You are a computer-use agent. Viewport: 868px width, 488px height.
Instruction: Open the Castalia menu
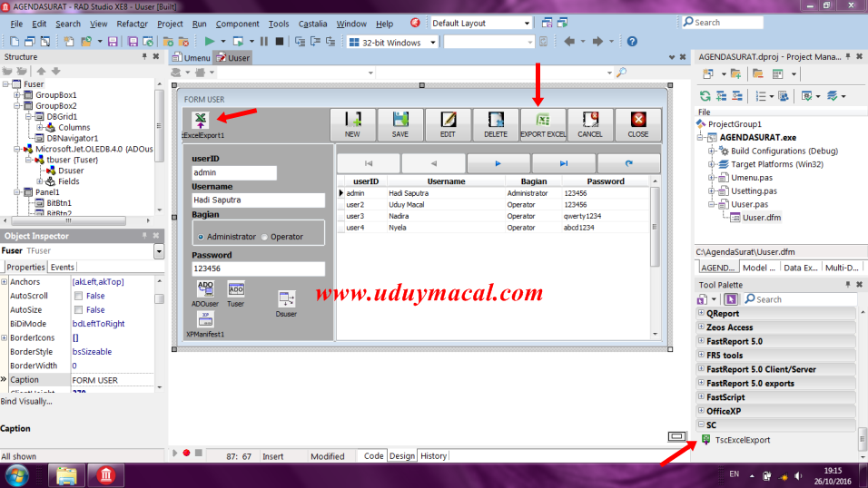pyautogui.click(x=312, y=24)
